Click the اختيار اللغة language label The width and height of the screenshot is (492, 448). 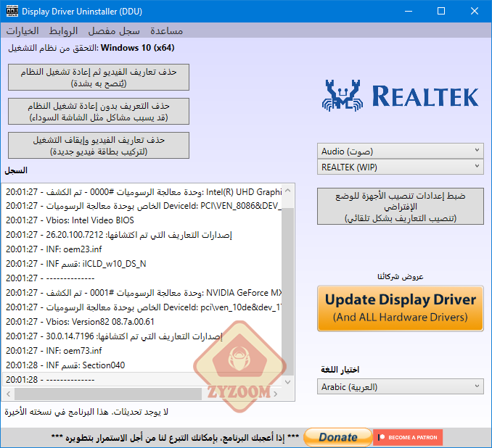pos(340,370)
